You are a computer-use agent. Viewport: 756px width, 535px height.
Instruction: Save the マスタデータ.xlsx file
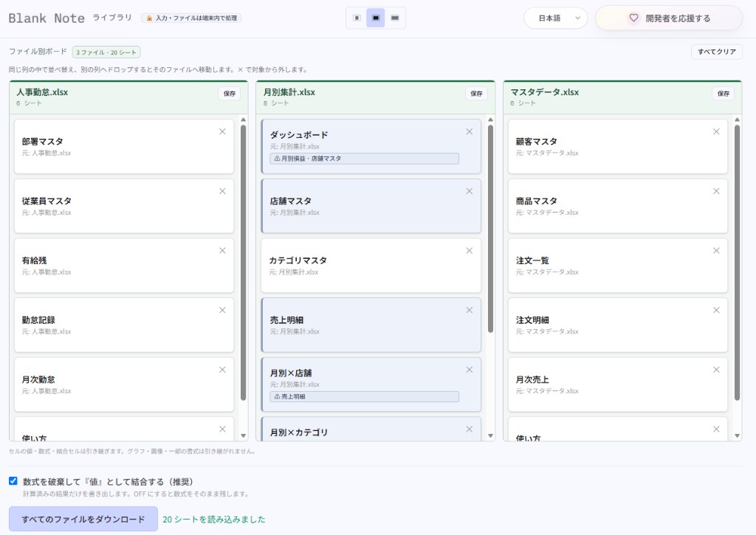click(724, 94)
